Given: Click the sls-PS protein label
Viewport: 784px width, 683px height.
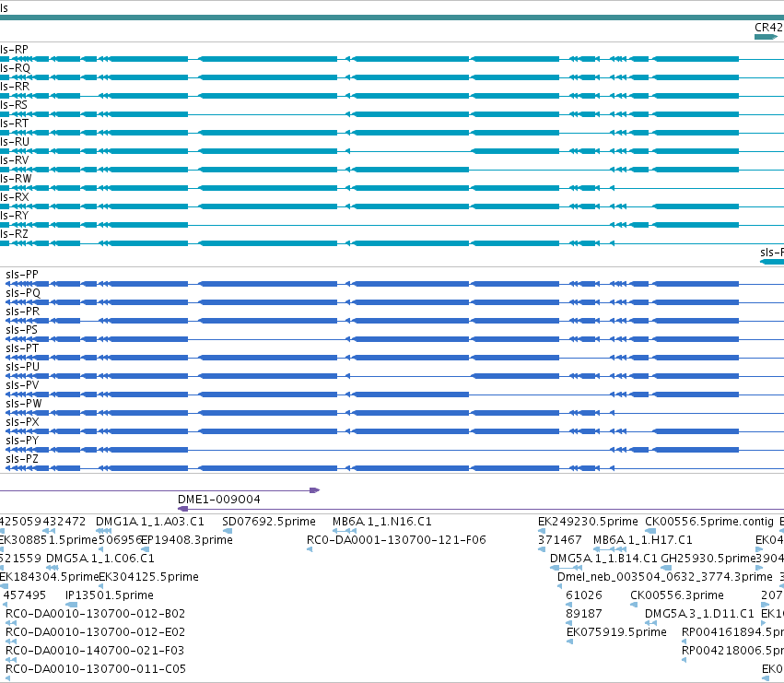Looking at the screenshot, I should pos(21,330).
